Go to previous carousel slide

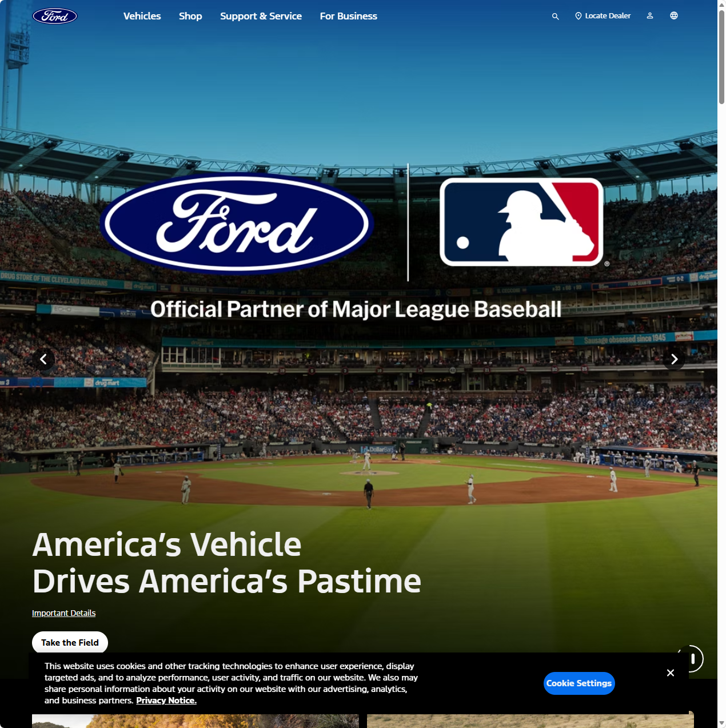coord(43,359)
